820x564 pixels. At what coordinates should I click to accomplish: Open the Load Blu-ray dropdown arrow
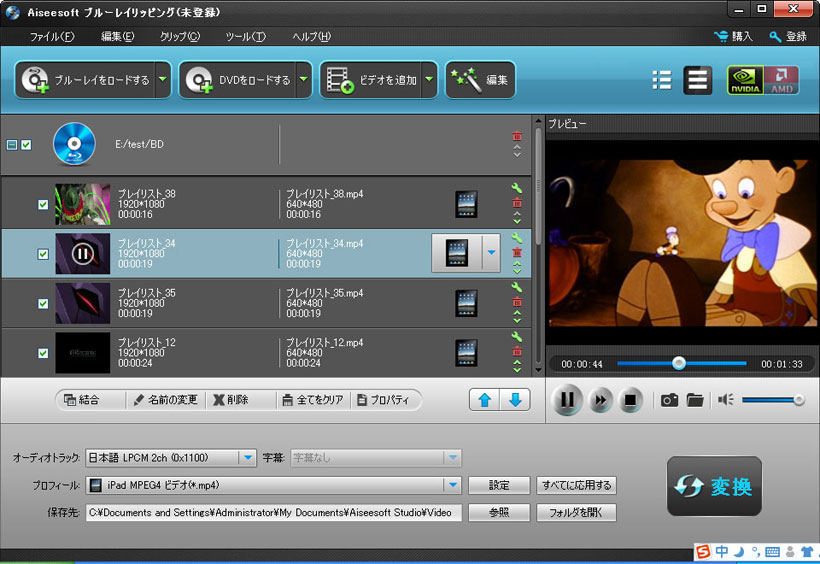coord(163,80)
